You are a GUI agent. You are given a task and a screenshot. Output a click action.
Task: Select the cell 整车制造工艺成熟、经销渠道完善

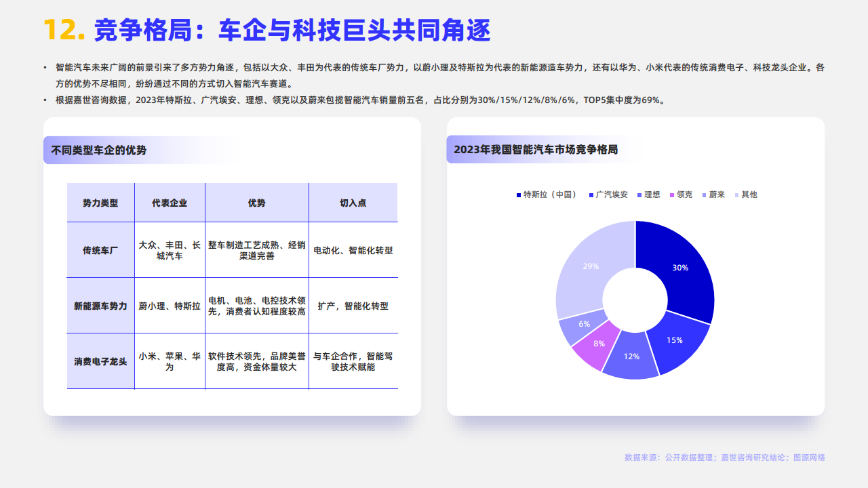[257, 250]
